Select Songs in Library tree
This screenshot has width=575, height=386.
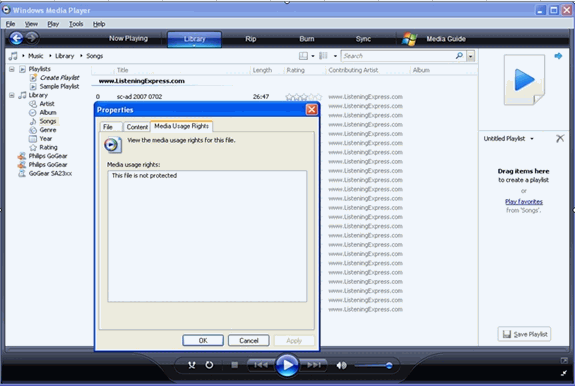click(x=48, y=121)
